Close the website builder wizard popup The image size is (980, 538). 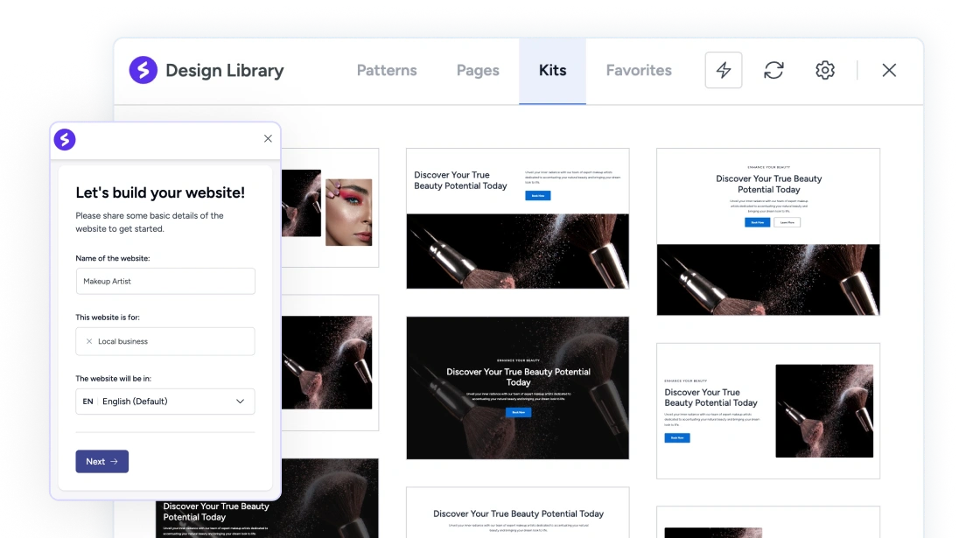268,138
